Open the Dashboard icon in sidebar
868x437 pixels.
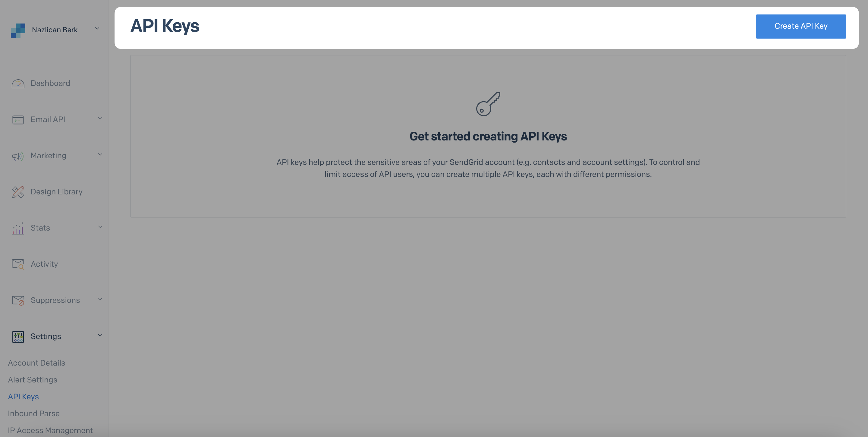18,84
